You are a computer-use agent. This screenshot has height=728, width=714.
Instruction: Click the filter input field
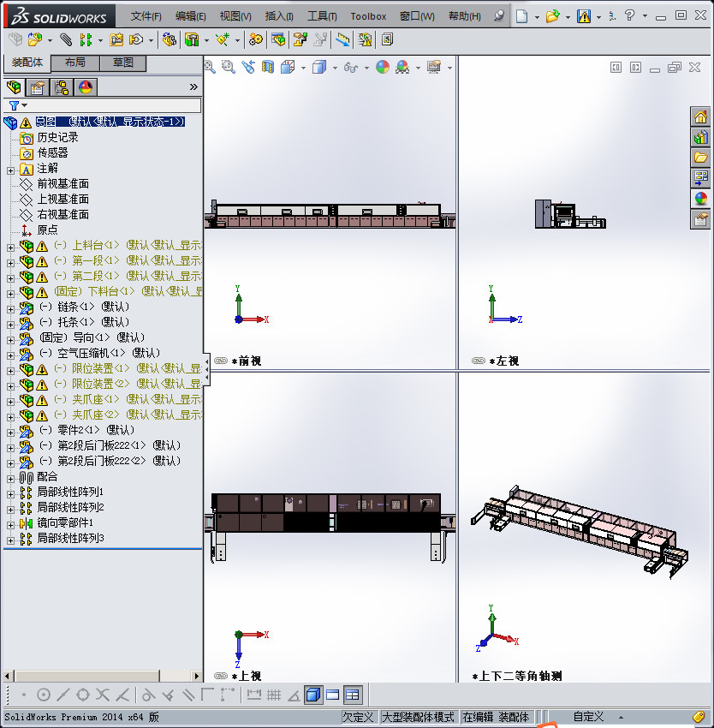tap(102, 105)
